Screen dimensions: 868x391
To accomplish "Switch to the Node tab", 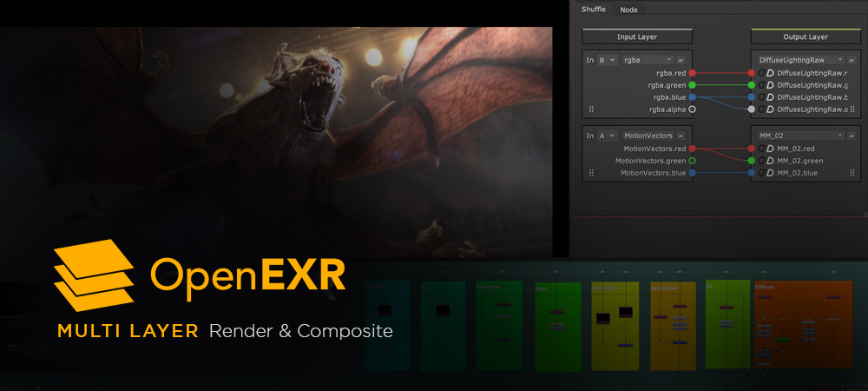I will click(628, 10).
